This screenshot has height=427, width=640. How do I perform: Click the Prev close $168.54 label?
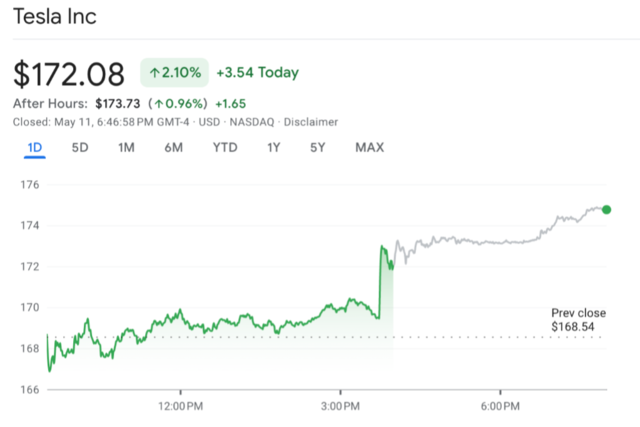coord(578,320)
